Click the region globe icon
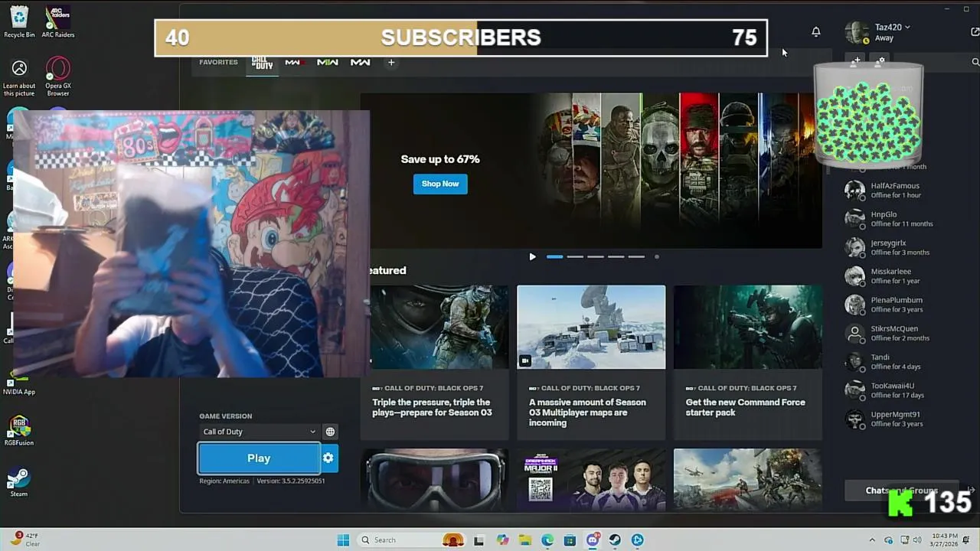This screenshot has height=551, width=980. click(x=330, y=432)
